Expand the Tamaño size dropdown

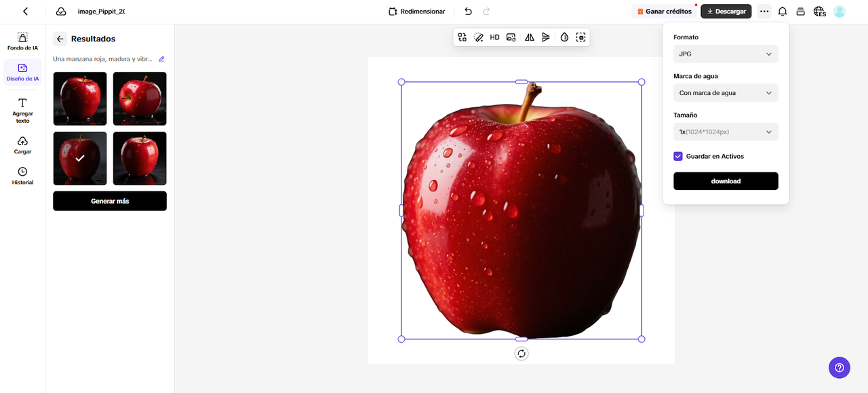726,132
